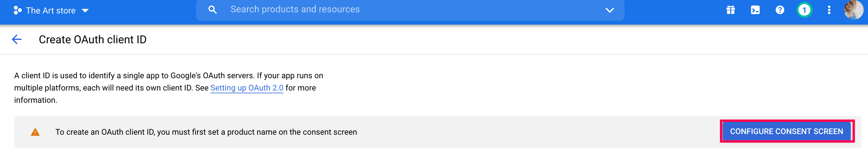
Task: Click the gift free trial icon
Action: point(730,10)
